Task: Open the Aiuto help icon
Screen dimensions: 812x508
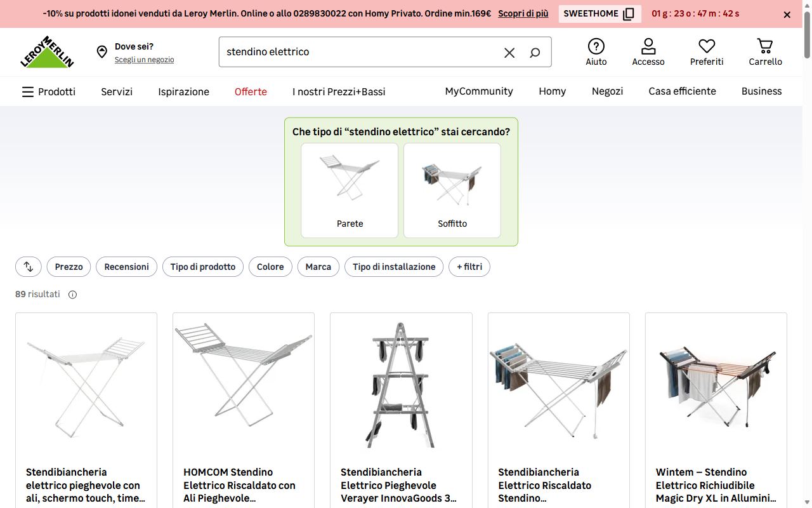Action: [x=596, y=52]
